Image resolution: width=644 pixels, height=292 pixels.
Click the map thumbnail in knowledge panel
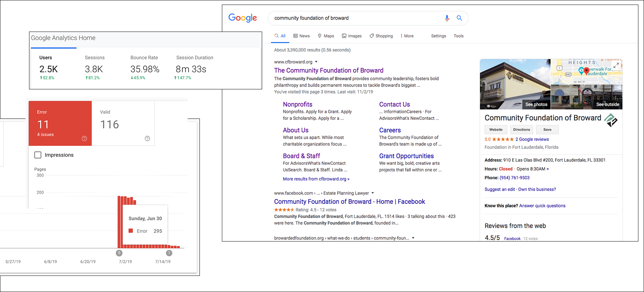587,72
